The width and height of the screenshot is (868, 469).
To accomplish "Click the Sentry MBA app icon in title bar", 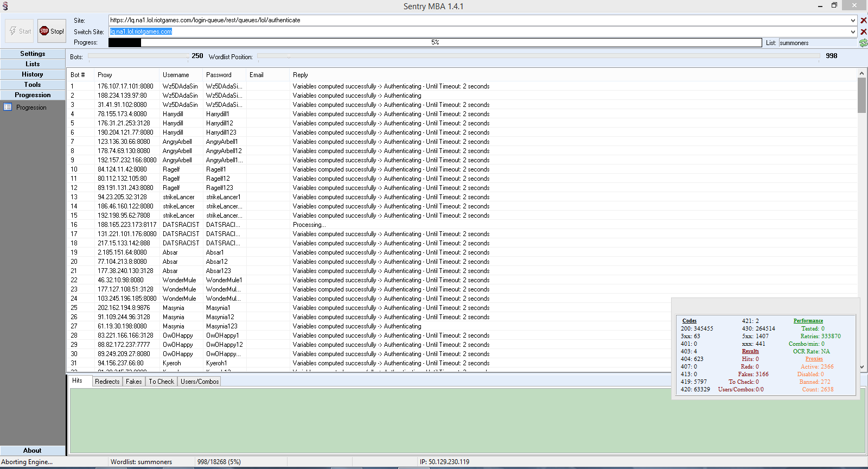I will (5, 6).
